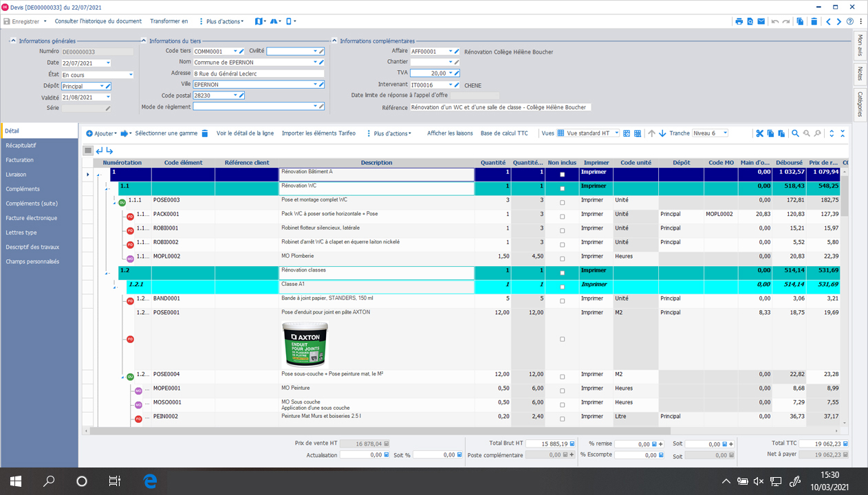Toggle Non inclus for PEIN0002 row
Screen dimensions: 868x495
coord(562,419)
